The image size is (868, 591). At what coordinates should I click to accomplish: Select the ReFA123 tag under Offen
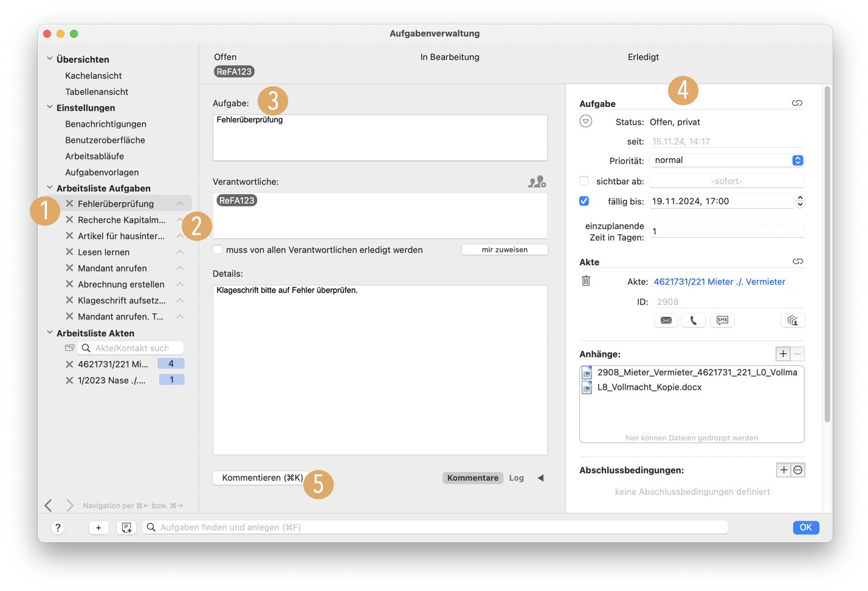[x=234, y=72]
